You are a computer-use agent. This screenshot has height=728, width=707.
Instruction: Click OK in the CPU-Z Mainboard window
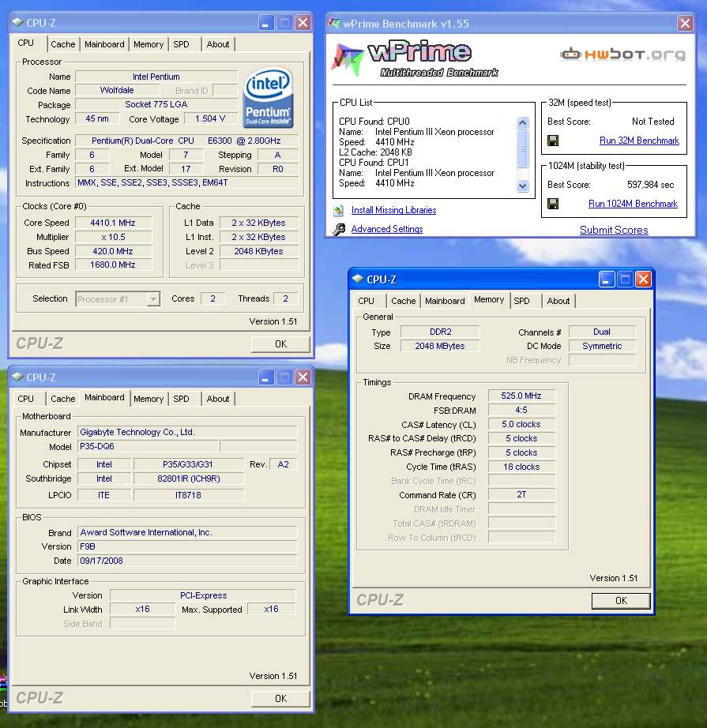280,699
